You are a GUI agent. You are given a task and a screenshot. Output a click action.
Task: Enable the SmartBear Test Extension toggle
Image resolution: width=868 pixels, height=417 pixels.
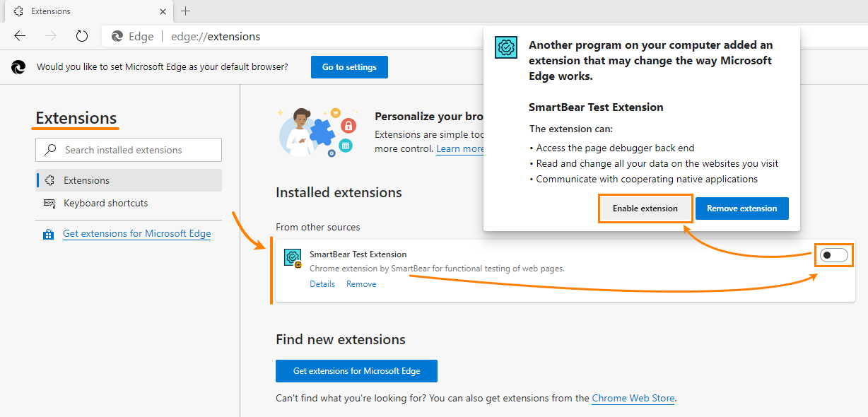[833, 255]
